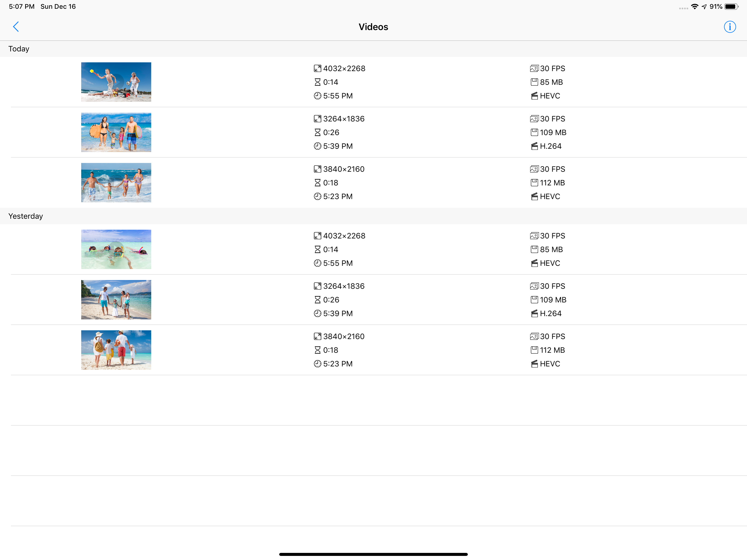Screen dimensions: 747x560
Task: Click Yesterday's 0:26 duration
Action: click(331, 300)
